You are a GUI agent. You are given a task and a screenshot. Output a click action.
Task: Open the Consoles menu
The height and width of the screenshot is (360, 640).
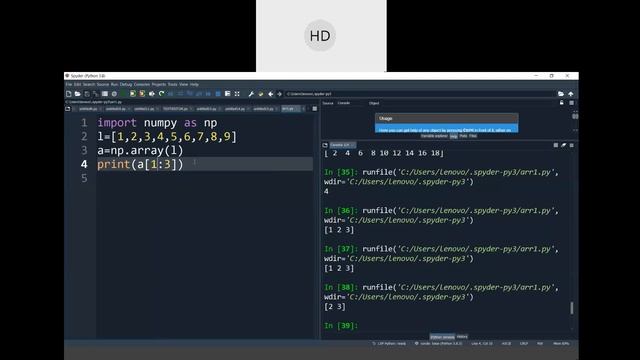[x=142, y=84]
